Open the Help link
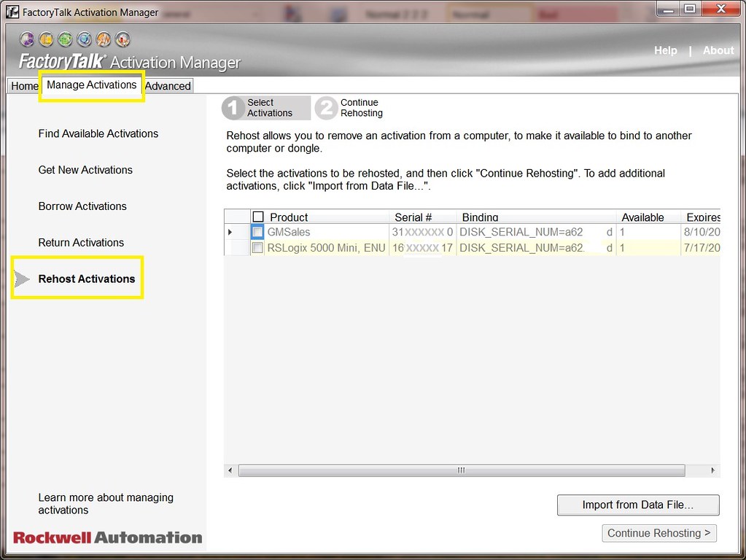Viewport: 746px width, 560px height. point(665,50)
